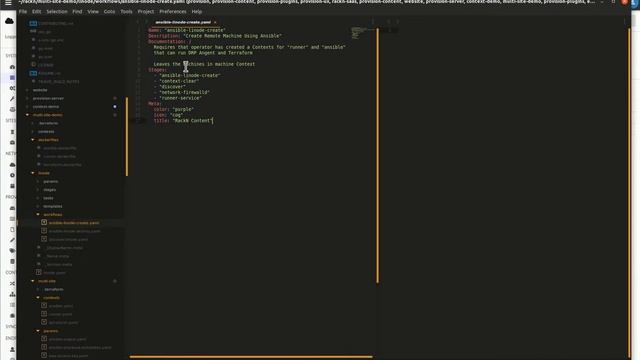This screenshot has width=640, height=360.
Task: Click the color: "purple" line
Action: point(174,109)
